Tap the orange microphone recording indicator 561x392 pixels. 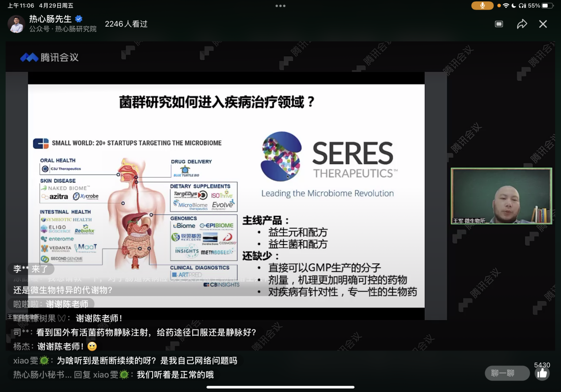click(x=482, y=6)
